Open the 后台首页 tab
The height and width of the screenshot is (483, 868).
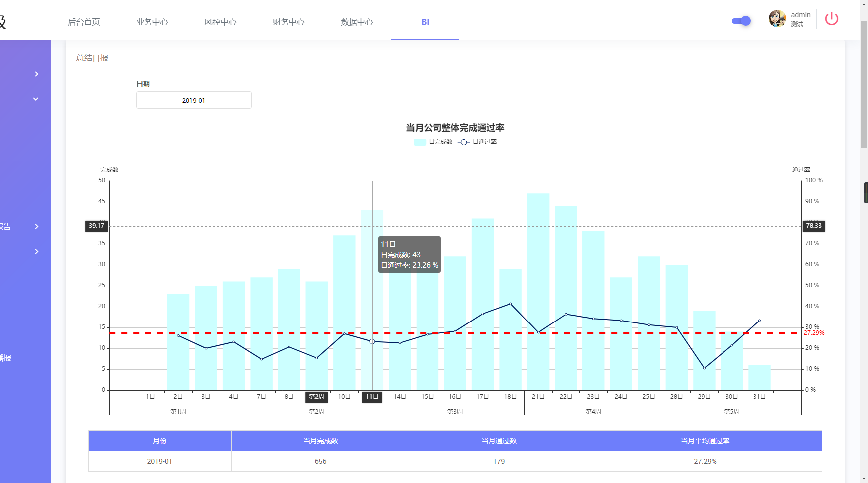click(x=84, y=22)
